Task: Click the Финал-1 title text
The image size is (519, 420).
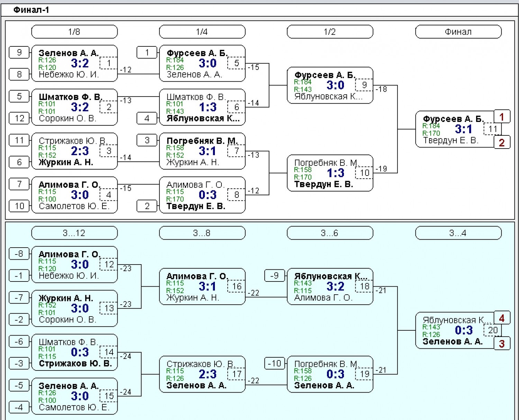Action: pos(31,10)
